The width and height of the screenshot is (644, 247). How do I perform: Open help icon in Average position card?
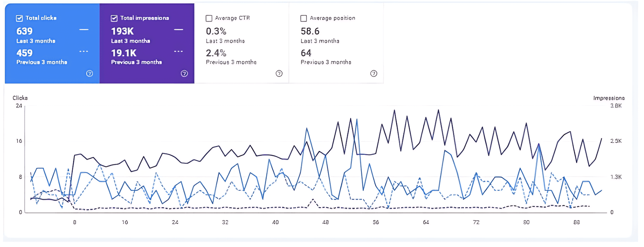click(x=374, y=74)
